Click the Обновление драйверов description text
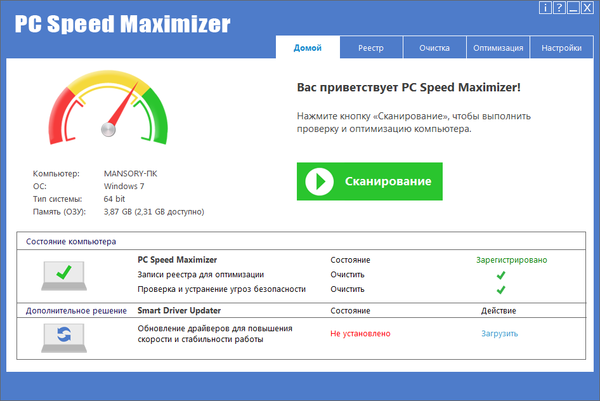 point(215,334)
